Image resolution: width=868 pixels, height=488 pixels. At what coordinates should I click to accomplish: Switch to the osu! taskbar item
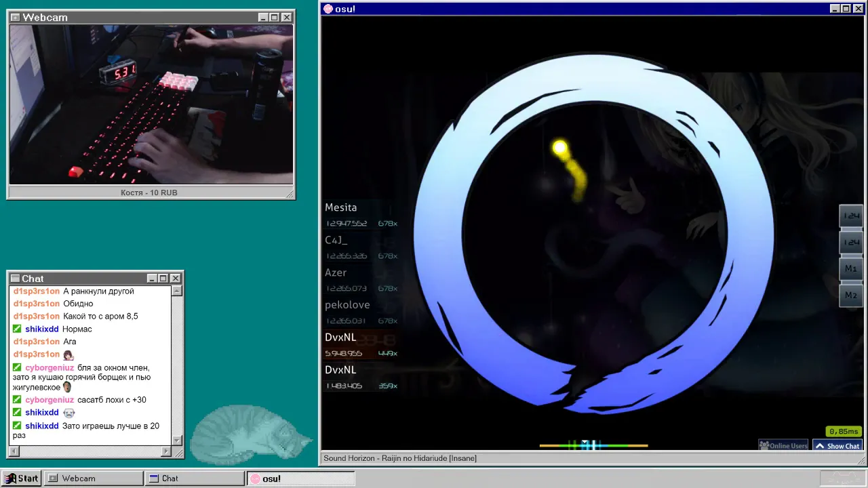coord(300,479)
